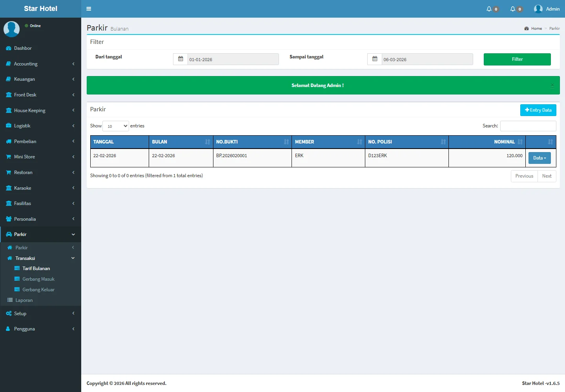565x392 pixels.
Task: Open the Show entries count dropdown
Action: coord(116,126)
